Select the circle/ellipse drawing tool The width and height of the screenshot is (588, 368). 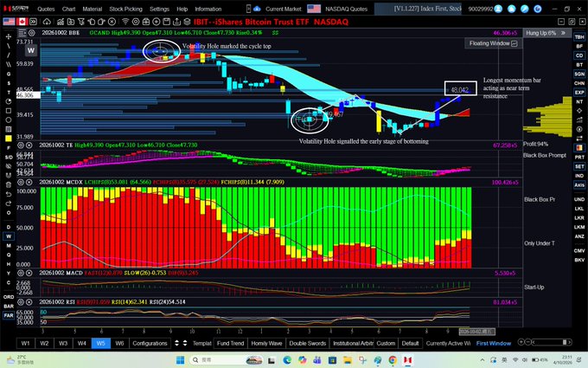tap(9, 120)
